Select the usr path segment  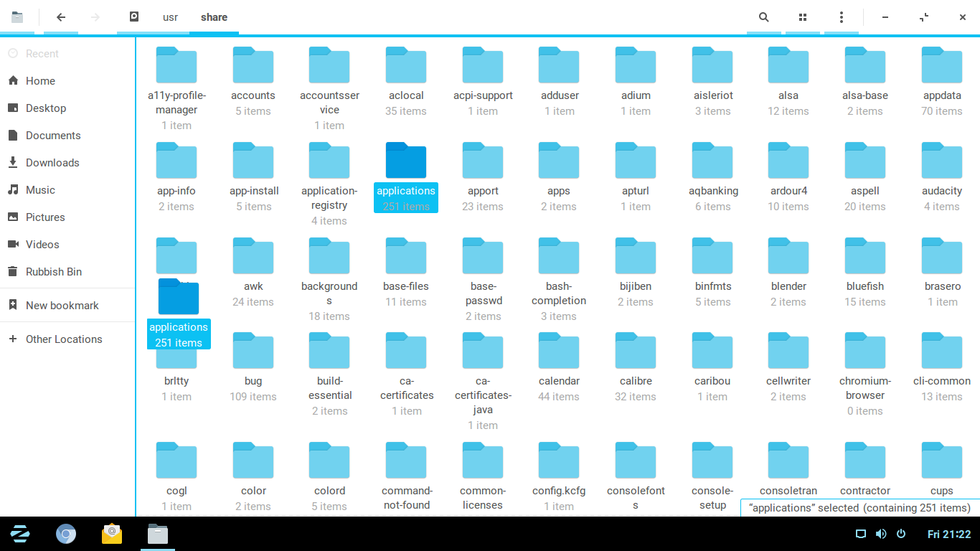click(170, 17)
